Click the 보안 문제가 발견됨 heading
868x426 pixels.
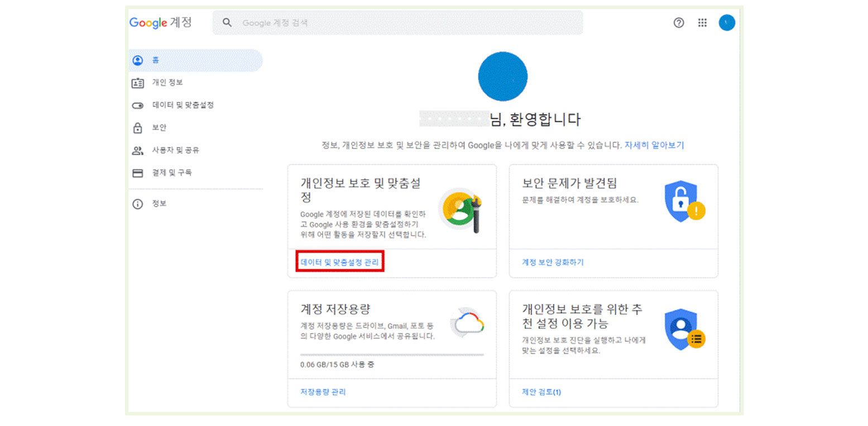point(569,184)
